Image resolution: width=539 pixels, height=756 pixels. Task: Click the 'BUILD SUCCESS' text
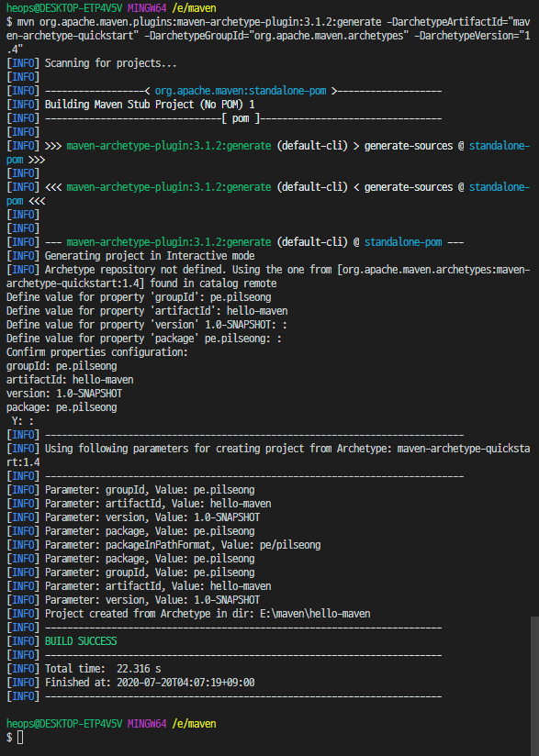click(x=81, y=640)
